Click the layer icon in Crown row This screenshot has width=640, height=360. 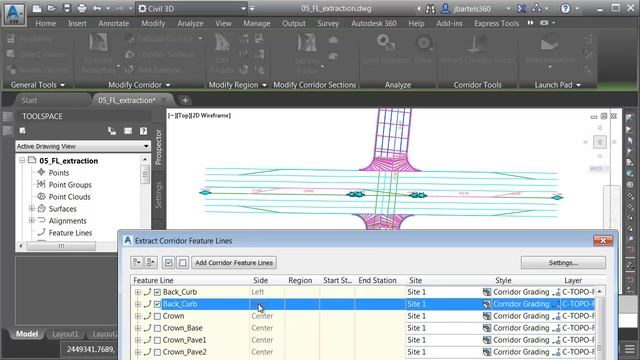pos(556,316)
